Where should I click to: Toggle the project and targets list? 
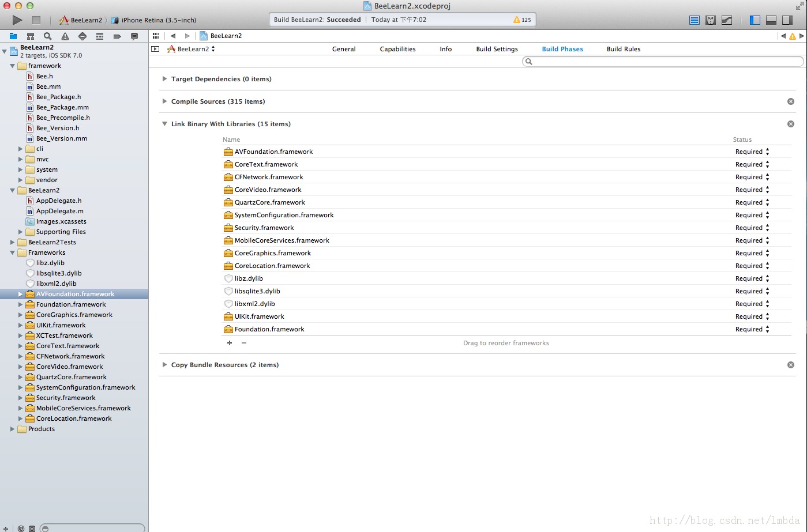tap(155, 49)
